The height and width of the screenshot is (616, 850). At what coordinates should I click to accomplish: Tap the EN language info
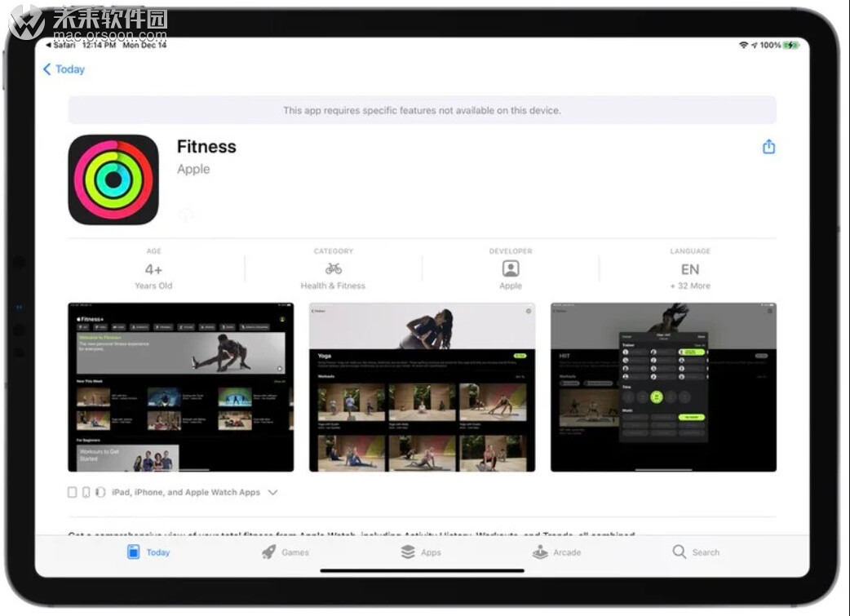pos(690,269)
